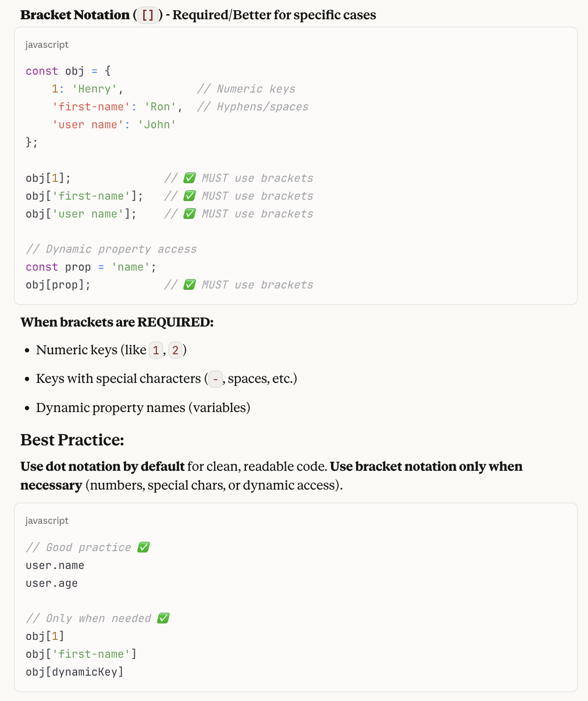Click the bold "Use dot notation by default" text
This screenshot has height=701, width=588.
tap(102, 467)
